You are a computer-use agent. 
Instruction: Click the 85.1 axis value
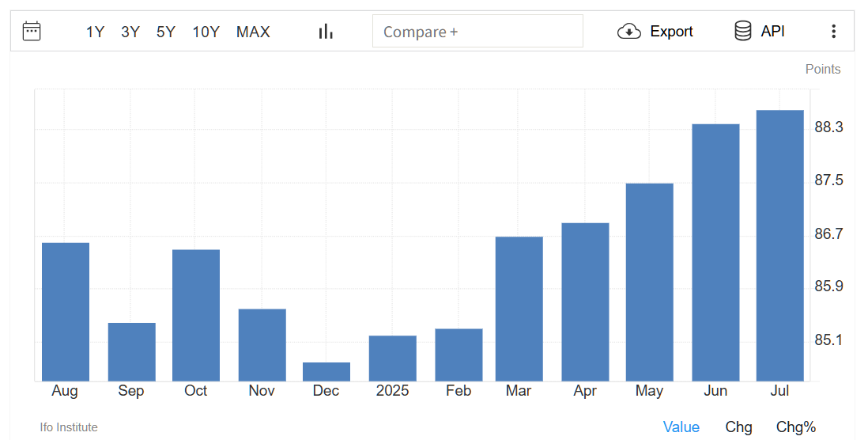coord(828,339)
